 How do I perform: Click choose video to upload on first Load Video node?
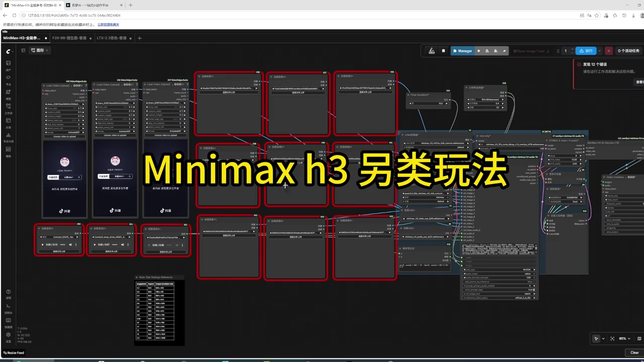[x=64, y=136]
